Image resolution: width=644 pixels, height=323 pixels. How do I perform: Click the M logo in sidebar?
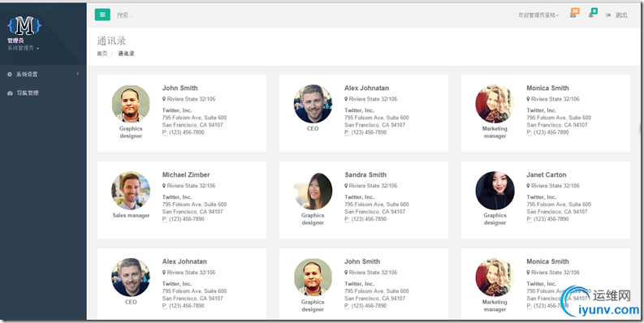(x=24, y=25)
